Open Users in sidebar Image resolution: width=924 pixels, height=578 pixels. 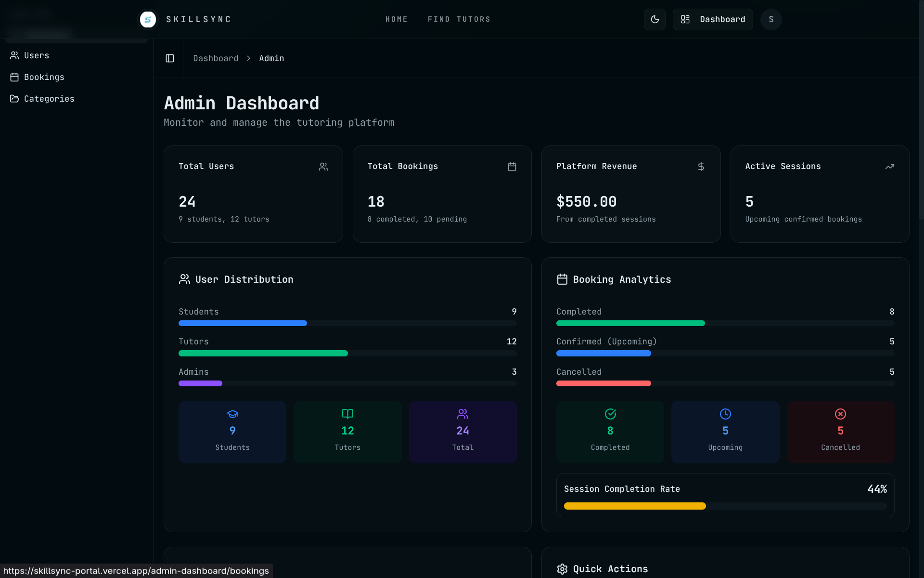click(37, 55)
